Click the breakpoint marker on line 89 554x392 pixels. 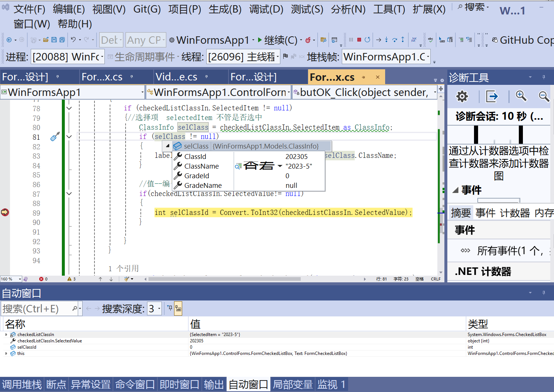[5, 212]
